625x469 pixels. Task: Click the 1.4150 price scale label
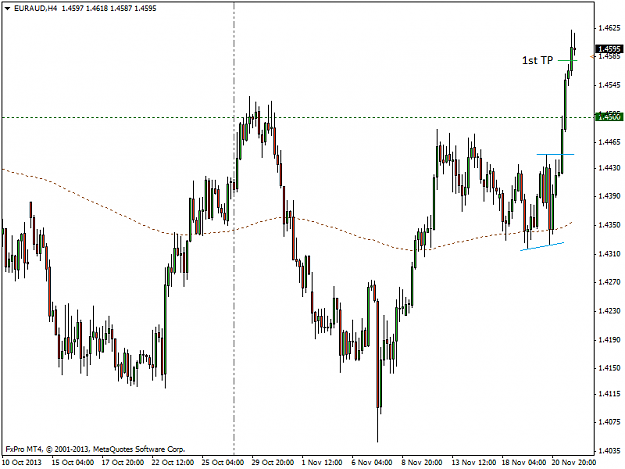(x=609, y=368)
